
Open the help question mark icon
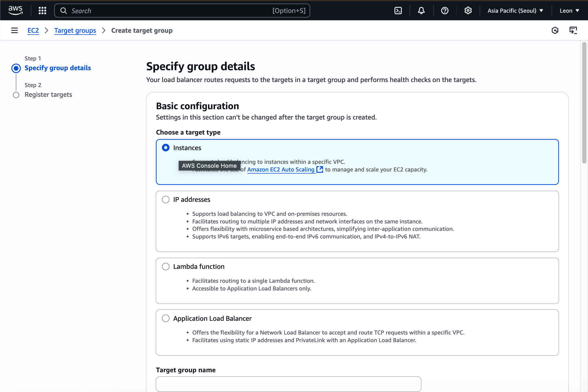click(x=445, y=11)
